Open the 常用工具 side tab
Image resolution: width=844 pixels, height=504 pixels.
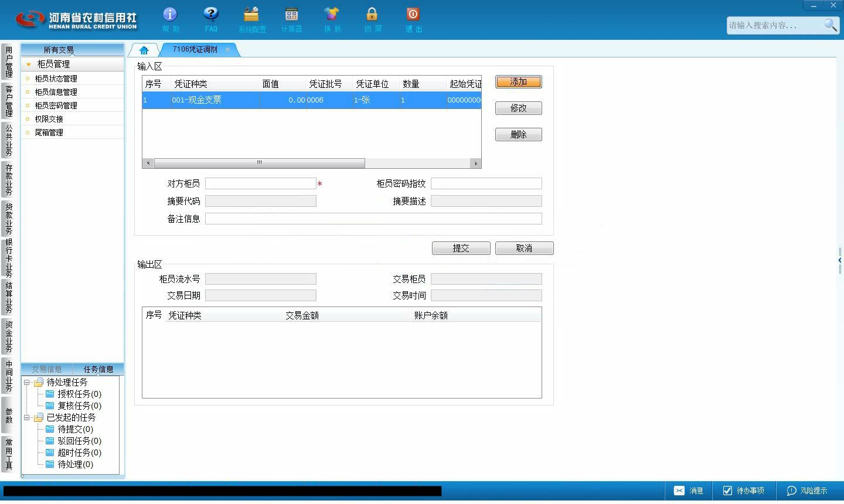[x=8, y=454]
